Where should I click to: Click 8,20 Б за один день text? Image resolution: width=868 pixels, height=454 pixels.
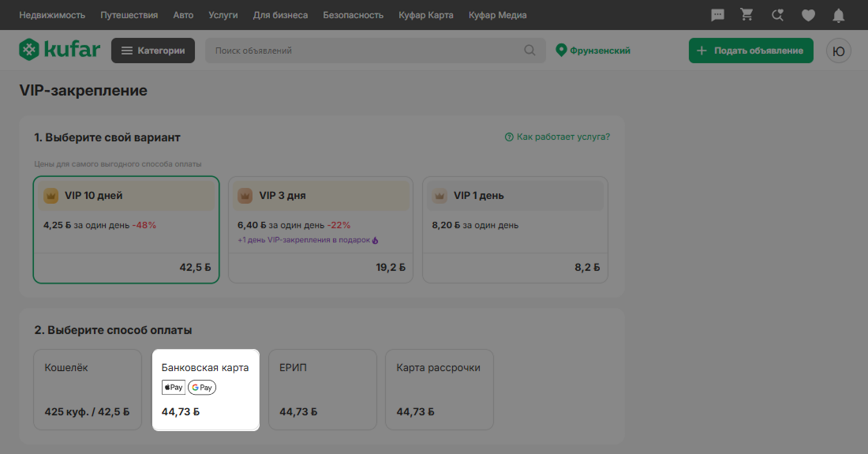click(x=475, y=225)
